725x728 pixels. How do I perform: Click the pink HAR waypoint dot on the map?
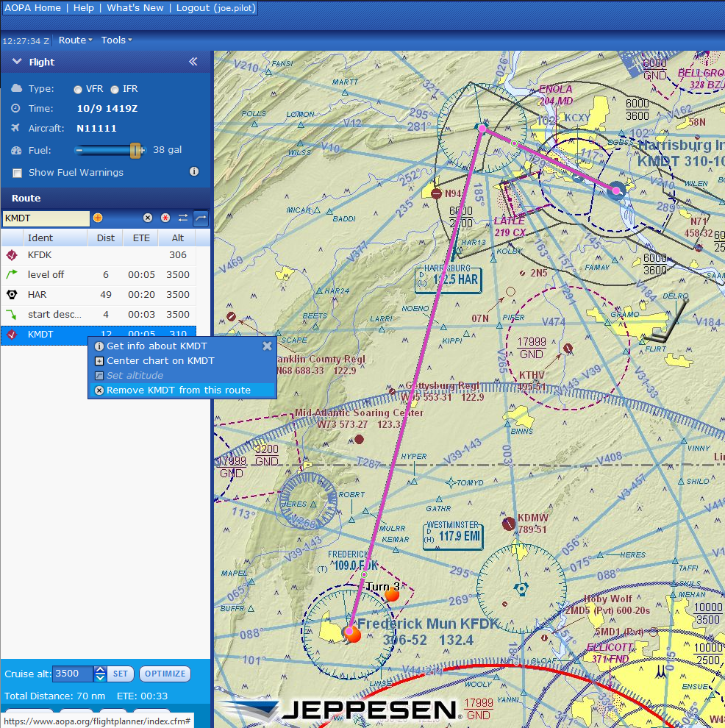click(482, 128)
